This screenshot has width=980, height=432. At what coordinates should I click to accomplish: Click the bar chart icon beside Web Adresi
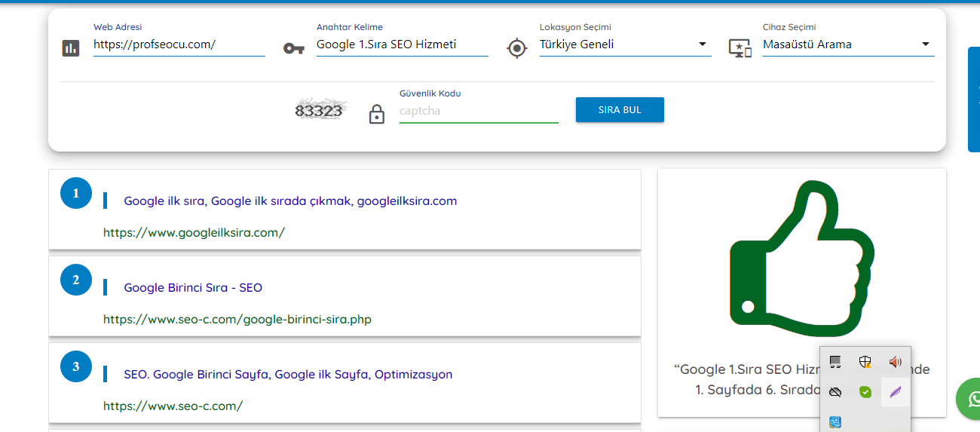tap(70, 48)
